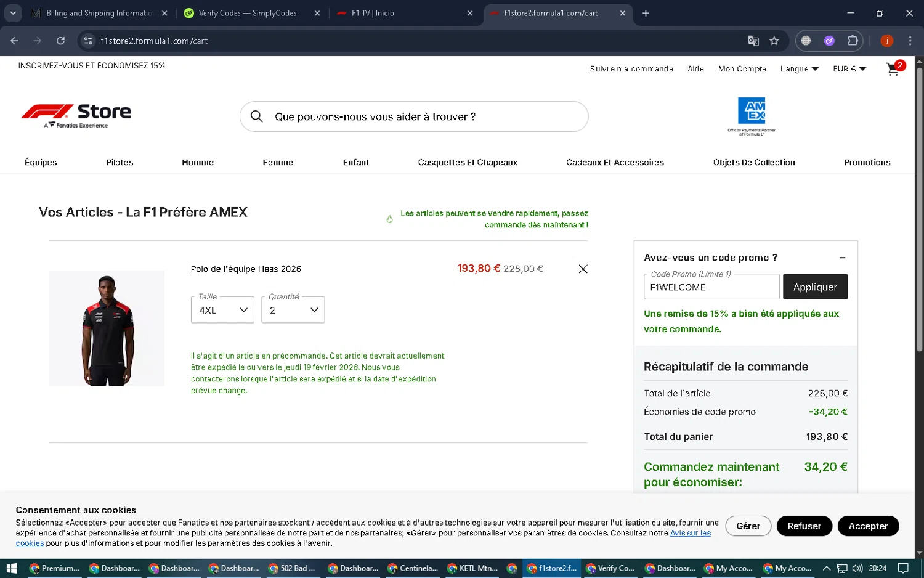Image resolution: width=924 pixels, height=578 pixels.
Task: Open a new browser tab
Action: pyautogui.click(x=646, y=13)
